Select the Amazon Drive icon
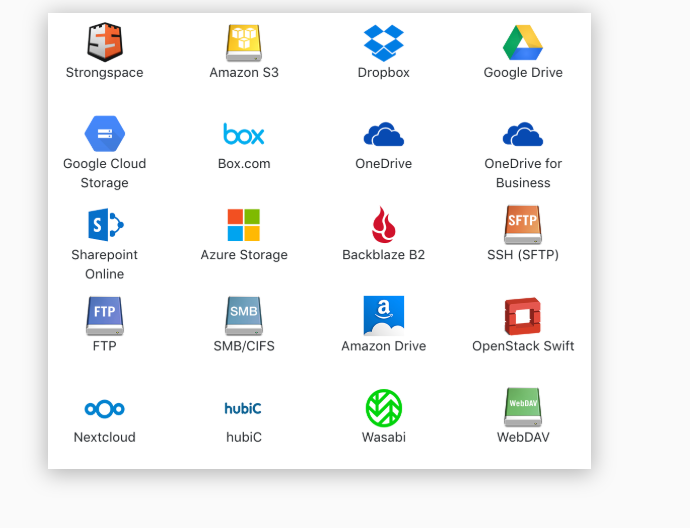The height and width of the screenshot is (528, 690). point(384,315)
